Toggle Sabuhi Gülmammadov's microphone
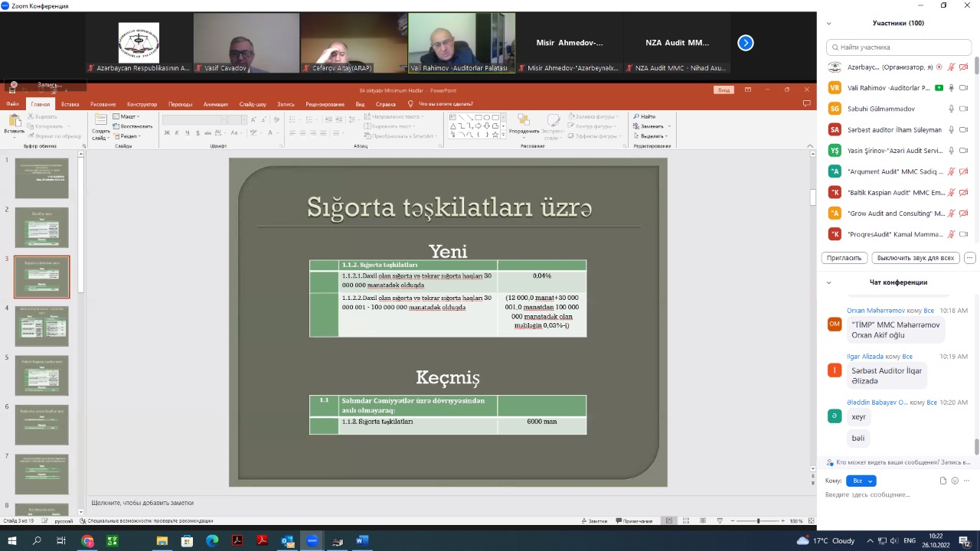Viewport: 980px width, 551px height. [951, 109]
